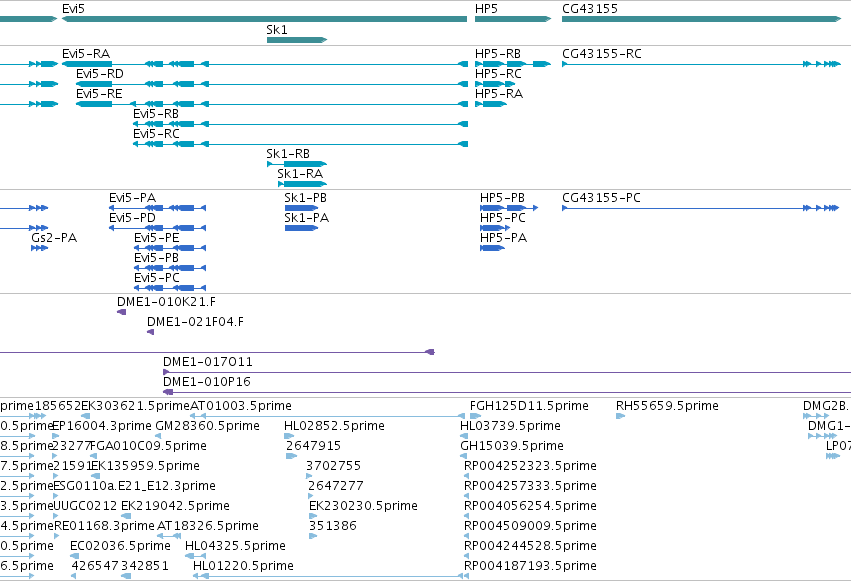The image size is (851, 581).
Task: Click the RP004509009.5prime EST label
Action: 531,526
